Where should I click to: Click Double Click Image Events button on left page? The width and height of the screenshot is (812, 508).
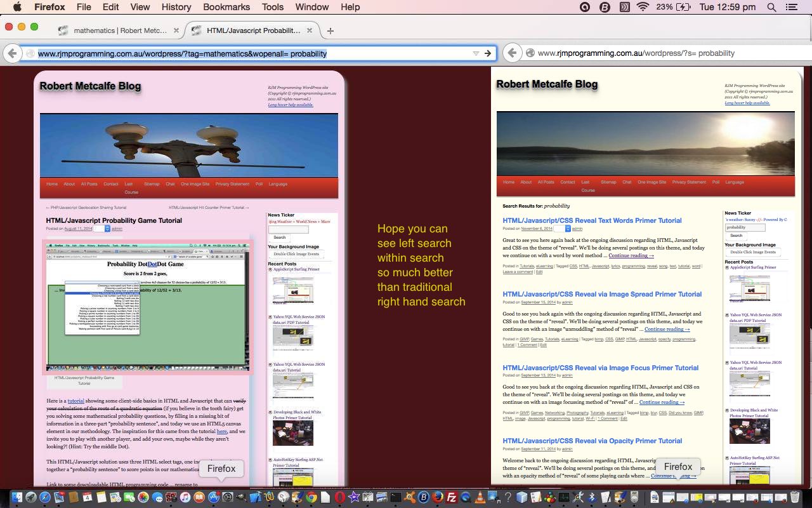pos(296,254)
